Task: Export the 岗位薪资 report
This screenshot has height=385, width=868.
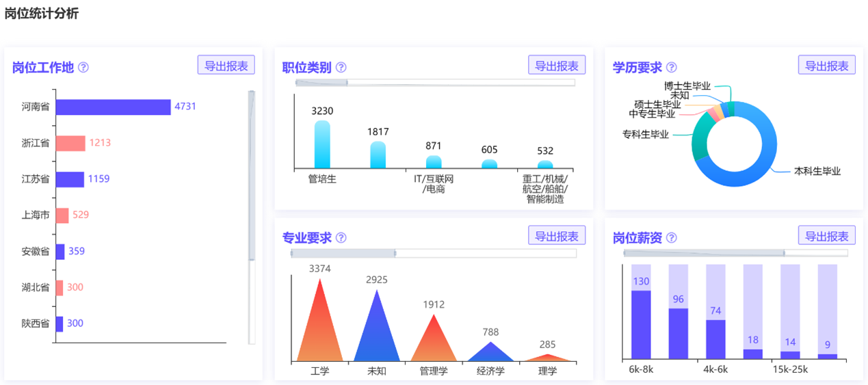Action: tap(826, 236)
